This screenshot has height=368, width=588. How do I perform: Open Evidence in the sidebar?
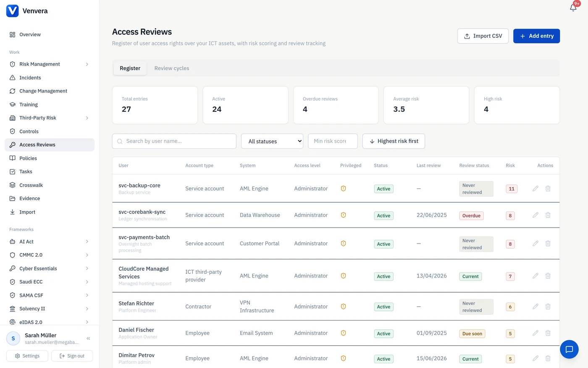(50, 199)
